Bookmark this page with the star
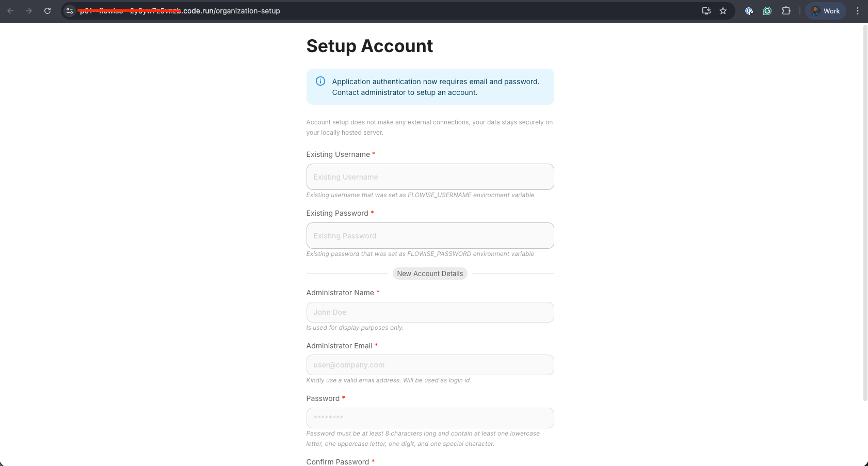The width and height of the screenshot is (868, 466). click(x=723, y=11)
